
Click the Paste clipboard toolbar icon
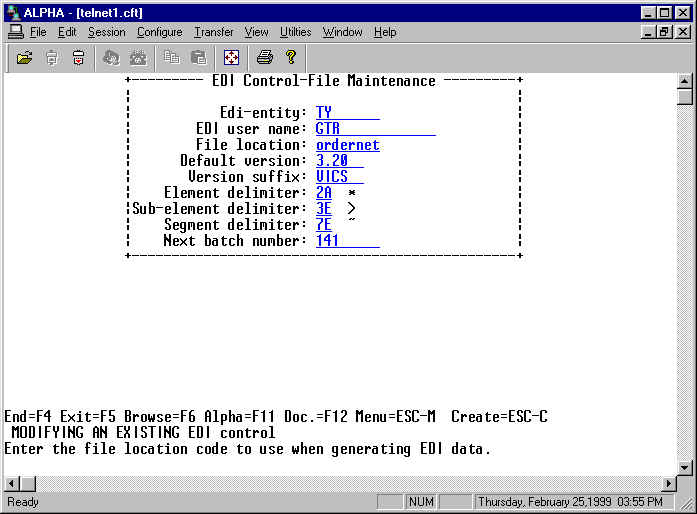coord(198,58)
